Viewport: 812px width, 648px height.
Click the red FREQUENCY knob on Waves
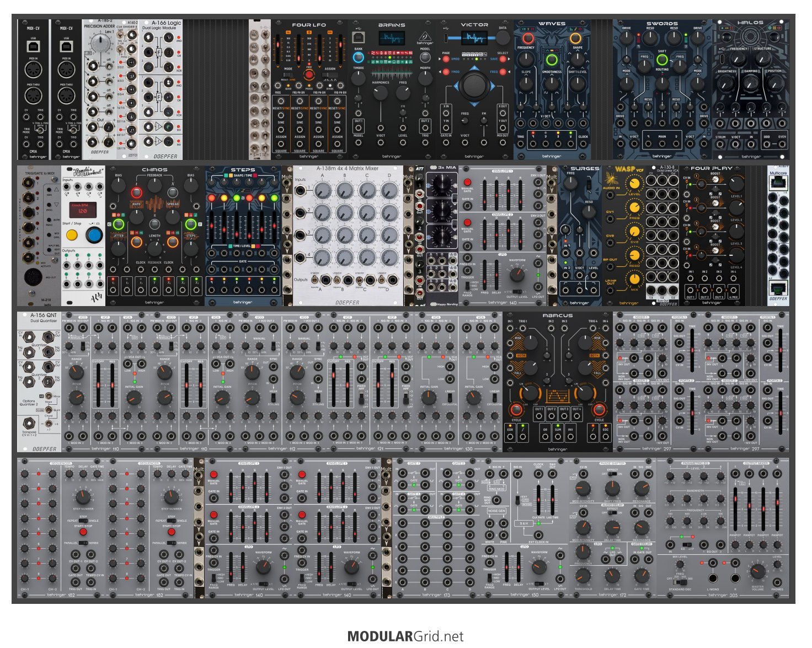(528, 39)
